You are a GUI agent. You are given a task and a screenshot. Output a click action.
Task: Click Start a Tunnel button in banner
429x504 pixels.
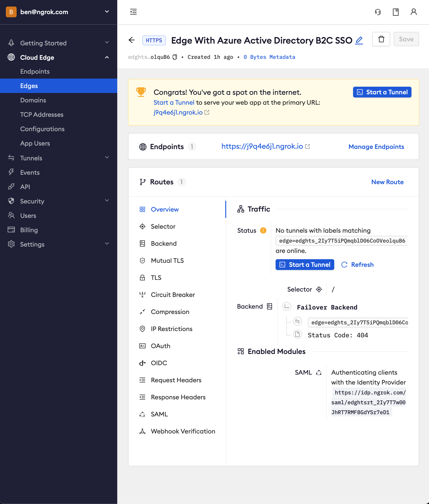pyautogui.click(x=382, y=92)
